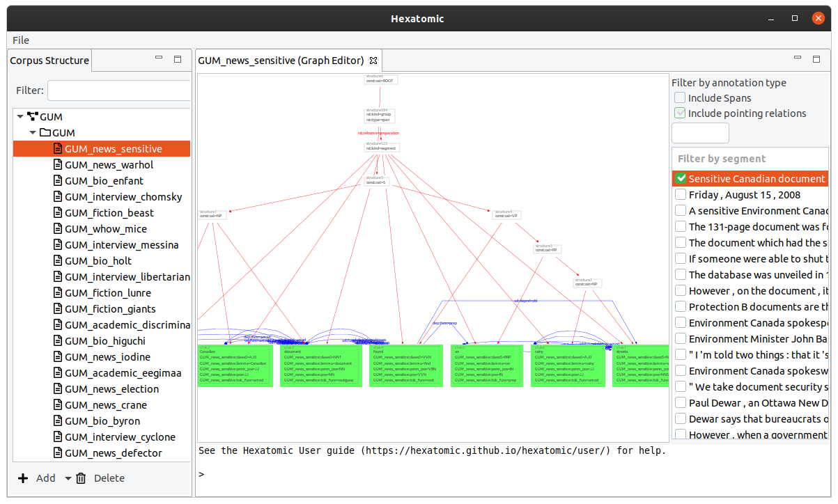Click the Filter by segment header
The image size is (838, 504).
tap(750, 159)
